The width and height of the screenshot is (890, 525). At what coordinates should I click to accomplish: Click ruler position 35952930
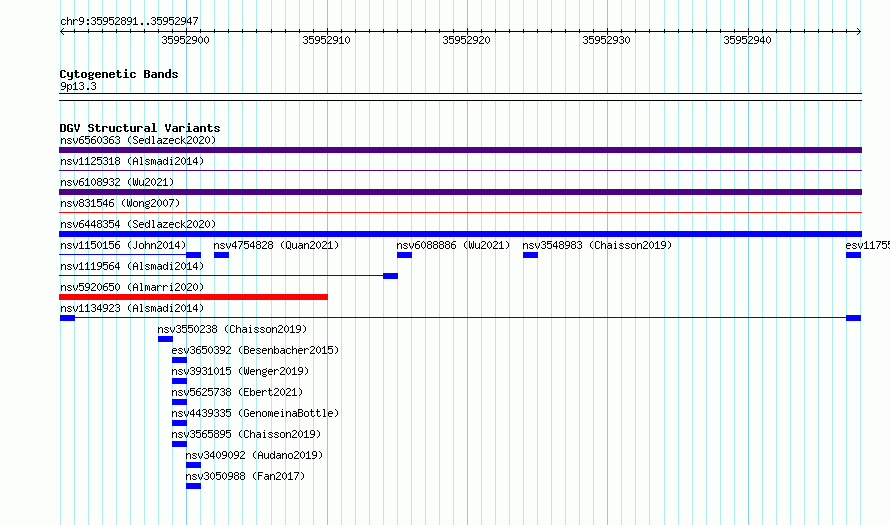click(x=607, y=40)
